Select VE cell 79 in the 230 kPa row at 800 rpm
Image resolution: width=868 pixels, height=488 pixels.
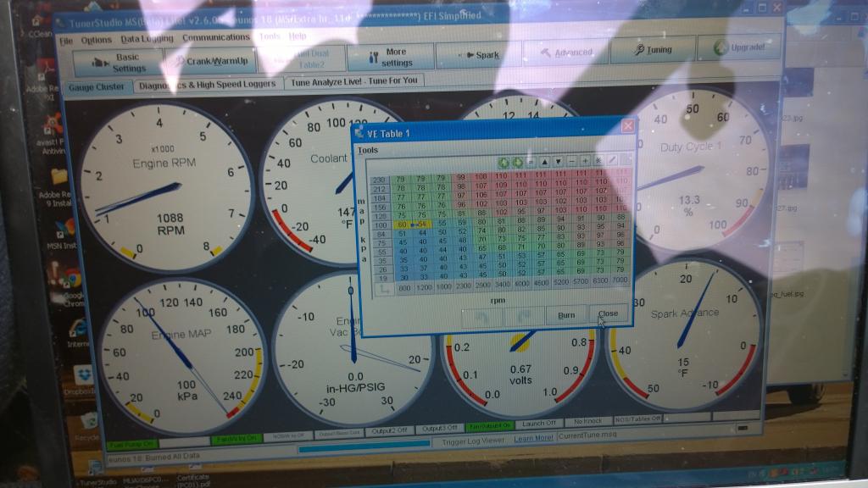click(x=401, y=180)
